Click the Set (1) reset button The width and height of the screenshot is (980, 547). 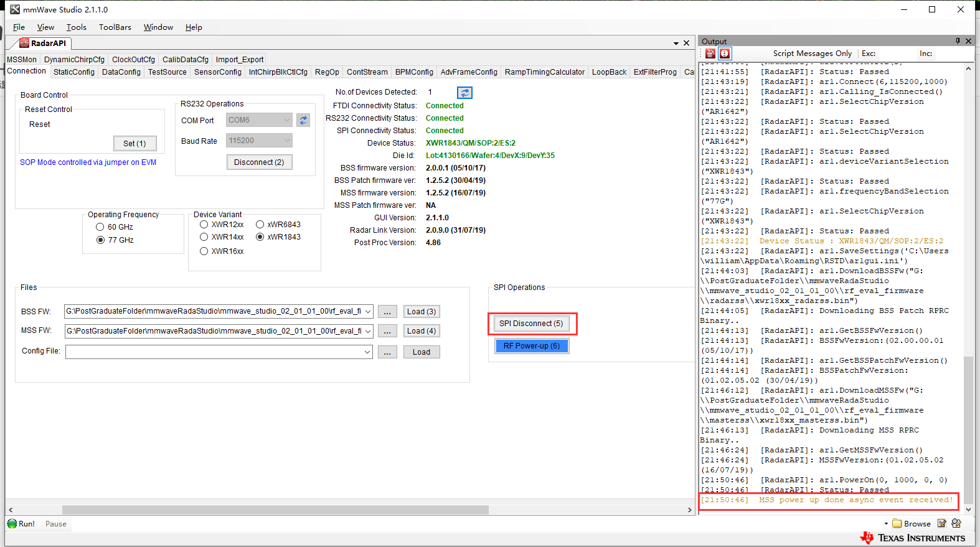point(134,144)
